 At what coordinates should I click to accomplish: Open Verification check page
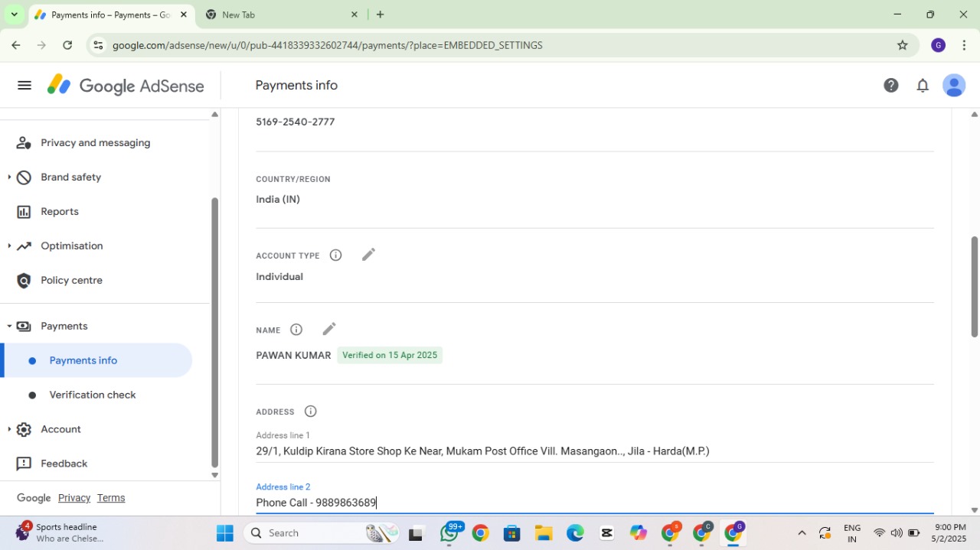[x=93, y=395]
